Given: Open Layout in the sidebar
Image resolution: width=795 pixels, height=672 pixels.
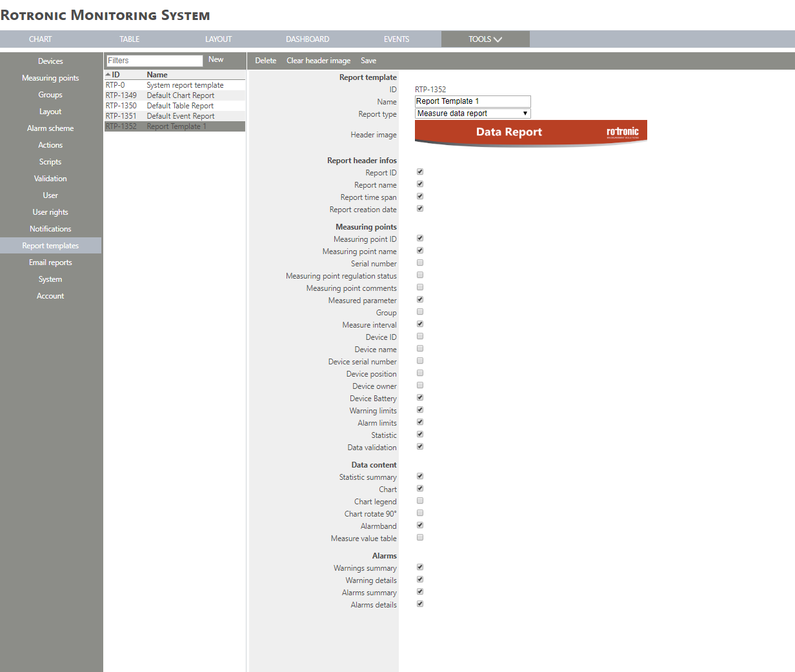Looking at the screenshot, I should point(50,112).
